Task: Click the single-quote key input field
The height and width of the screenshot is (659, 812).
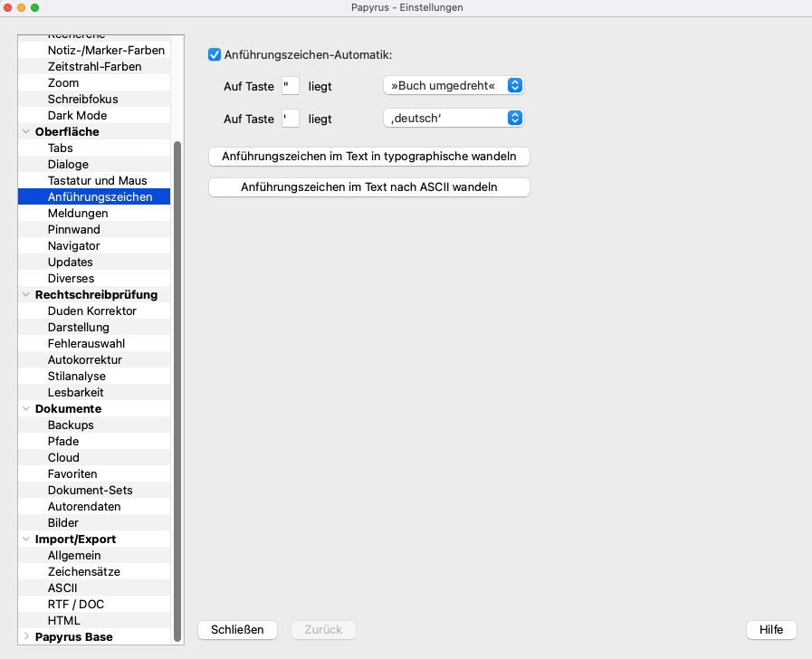Action: pyautogui.click(x=291, y=119)
